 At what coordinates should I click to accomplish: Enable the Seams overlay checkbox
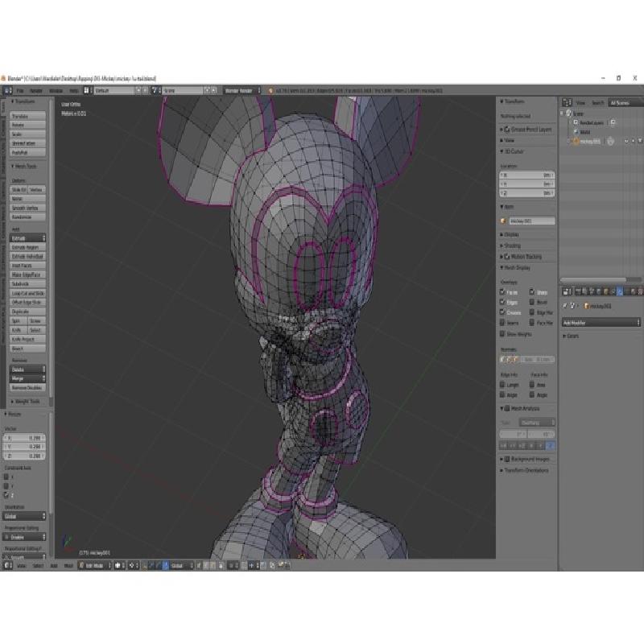coord(504,323)
